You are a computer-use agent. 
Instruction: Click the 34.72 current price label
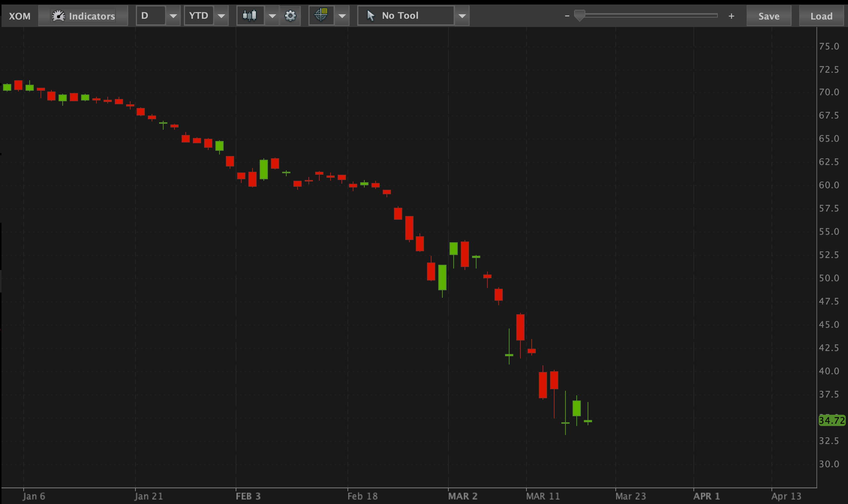pyautogui.click(x=832, y=420)
